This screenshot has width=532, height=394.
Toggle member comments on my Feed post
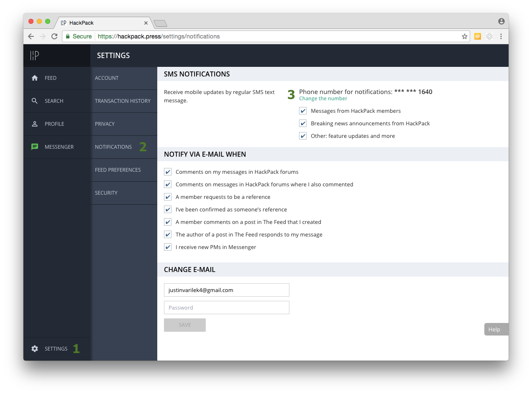click(168, 222)
